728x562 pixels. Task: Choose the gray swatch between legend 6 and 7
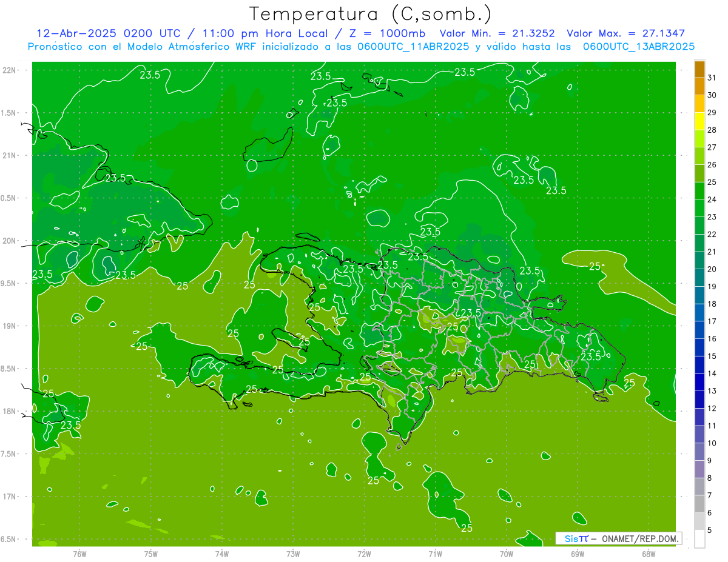699,504
